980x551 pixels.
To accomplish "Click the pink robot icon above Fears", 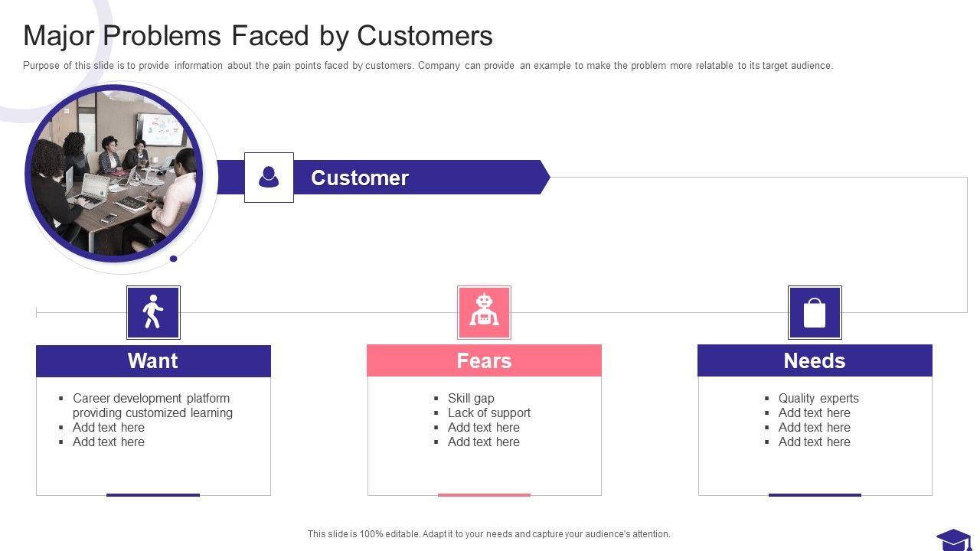I will (x=484, y=312).
